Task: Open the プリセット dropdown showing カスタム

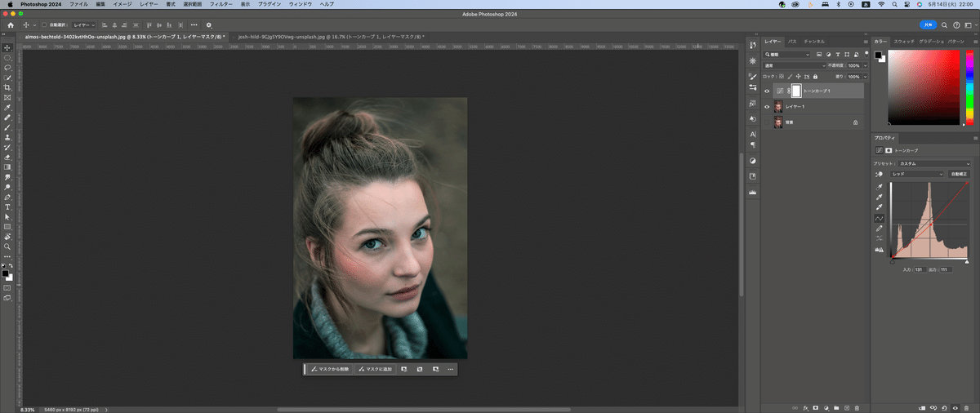Action: (933, 163)
